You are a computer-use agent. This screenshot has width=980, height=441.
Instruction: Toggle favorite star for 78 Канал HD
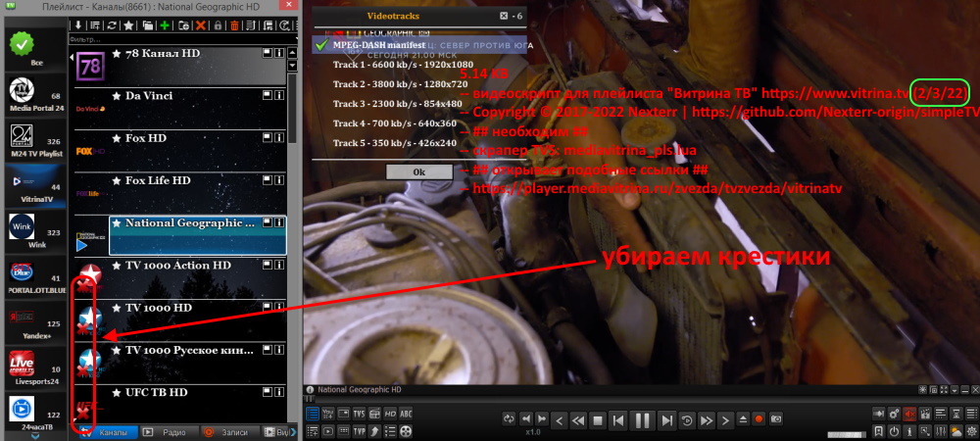click(117, 54)
